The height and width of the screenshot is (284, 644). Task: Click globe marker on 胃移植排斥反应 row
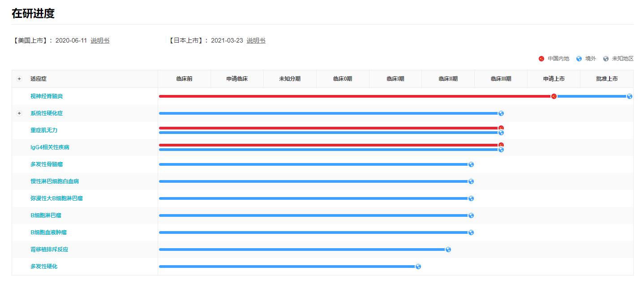(448, 250)
